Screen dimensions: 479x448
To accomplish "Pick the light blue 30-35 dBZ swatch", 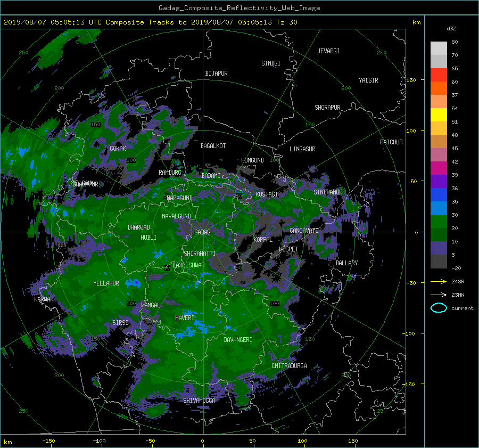I will [x=439, y=208].
